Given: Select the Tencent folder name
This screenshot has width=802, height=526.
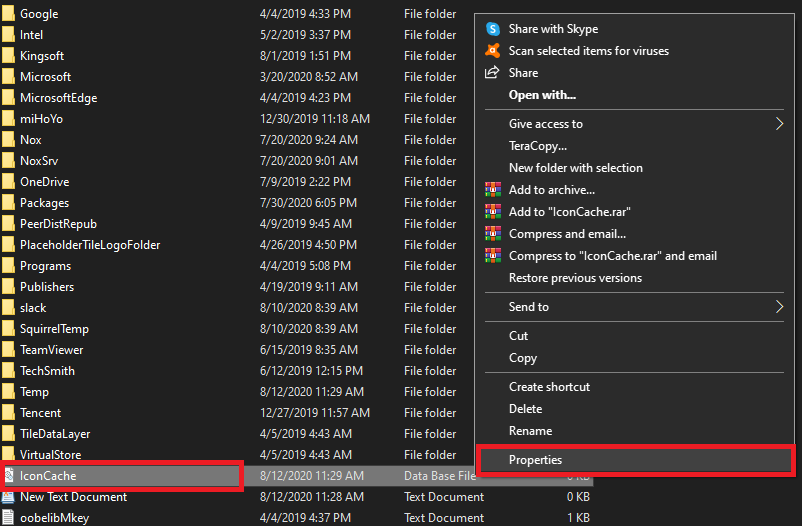Looking at the screenshot, I should point(40,413).
